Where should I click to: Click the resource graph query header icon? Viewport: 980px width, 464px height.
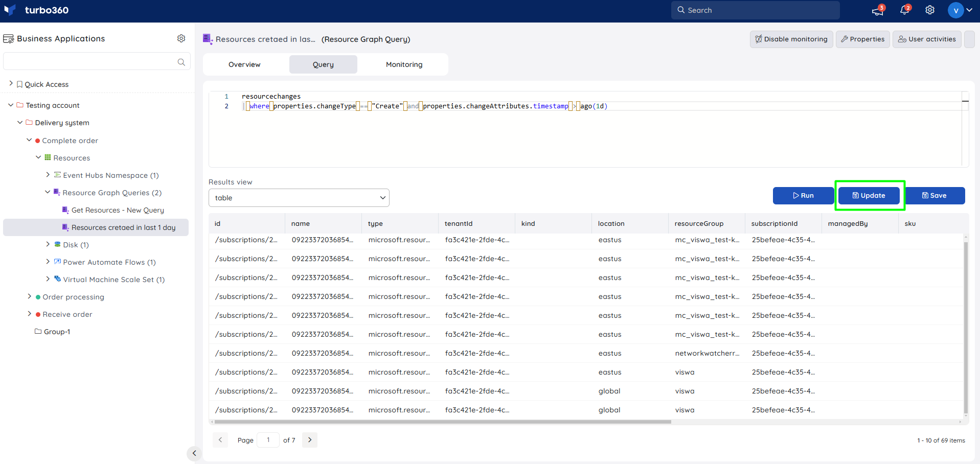208,39
